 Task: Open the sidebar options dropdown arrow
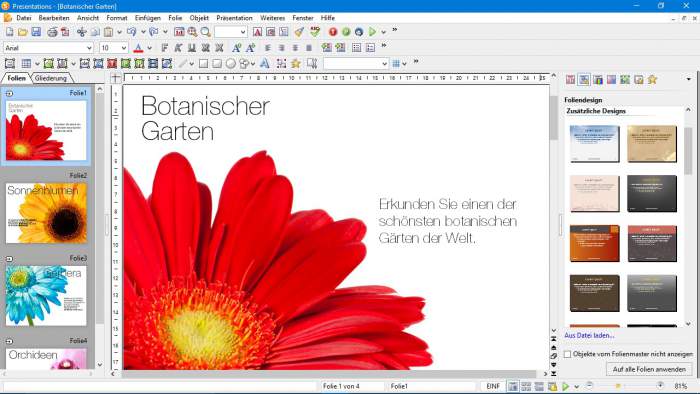pos(688,79)
